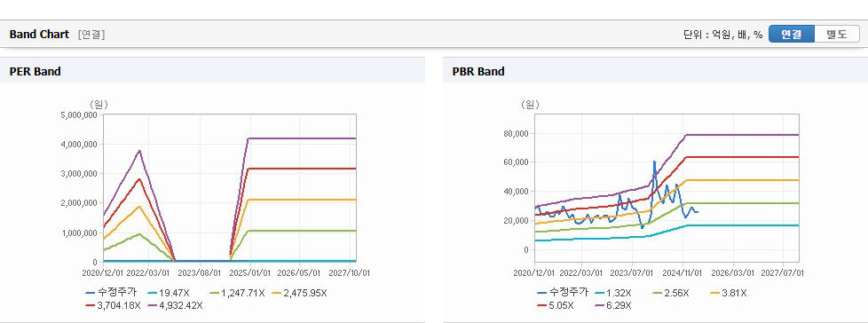Click 2,000,000 on PER chart axis
Screen dimensions: 868x323
pyautogui.click(x=80, y=203)
